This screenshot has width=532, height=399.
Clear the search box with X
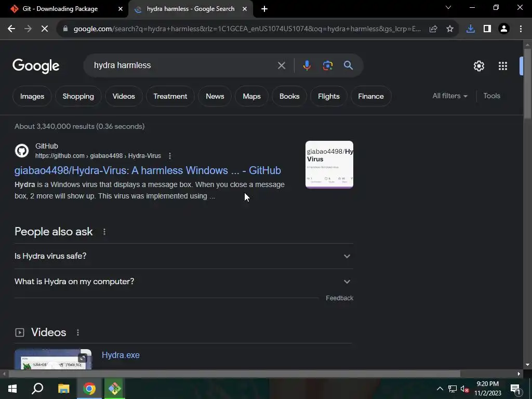coord(281,65)
